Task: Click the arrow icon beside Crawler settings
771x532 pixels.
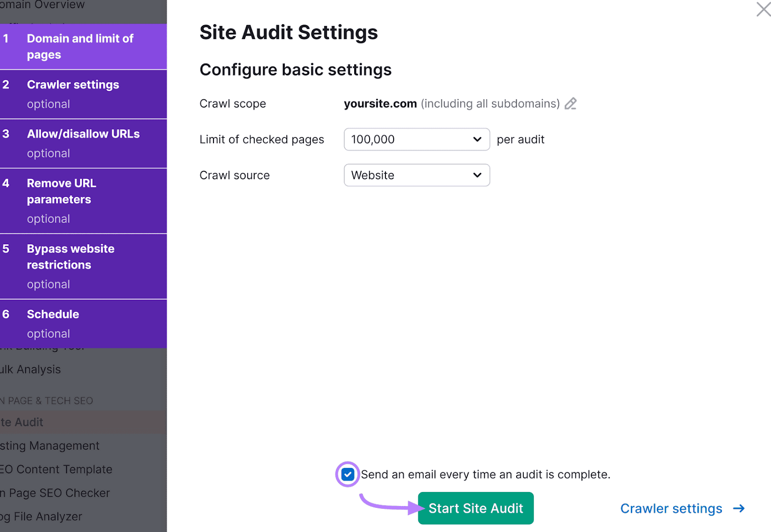Action: point(738,508)
